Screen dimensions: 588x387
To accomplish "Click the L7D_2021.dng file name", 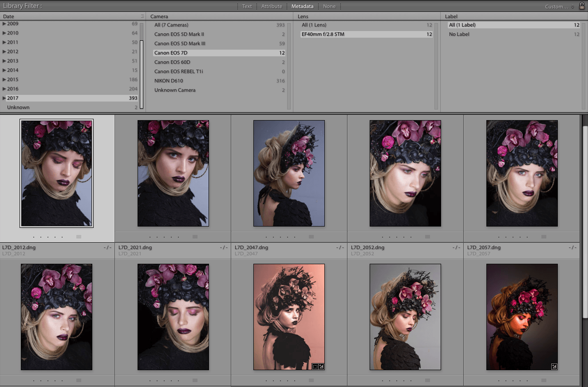I will [x=135, y=247].
